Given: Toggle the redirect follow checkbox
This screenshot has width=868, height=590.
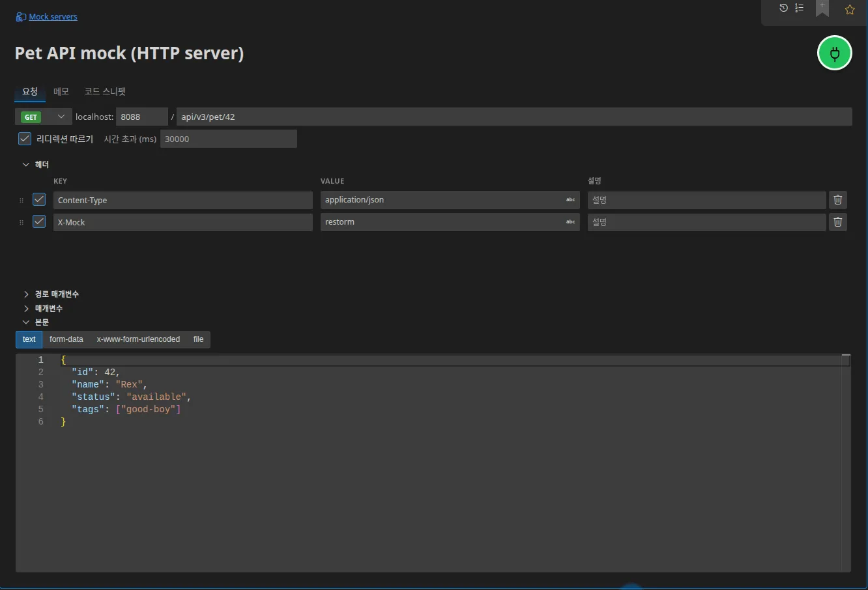Looking at the screenshot, I should (x=25, y=139).
